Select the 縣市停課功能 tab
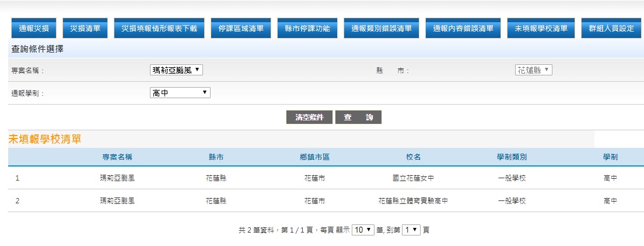The height and width of the screenshot is (246, 644). pos(307,28)
